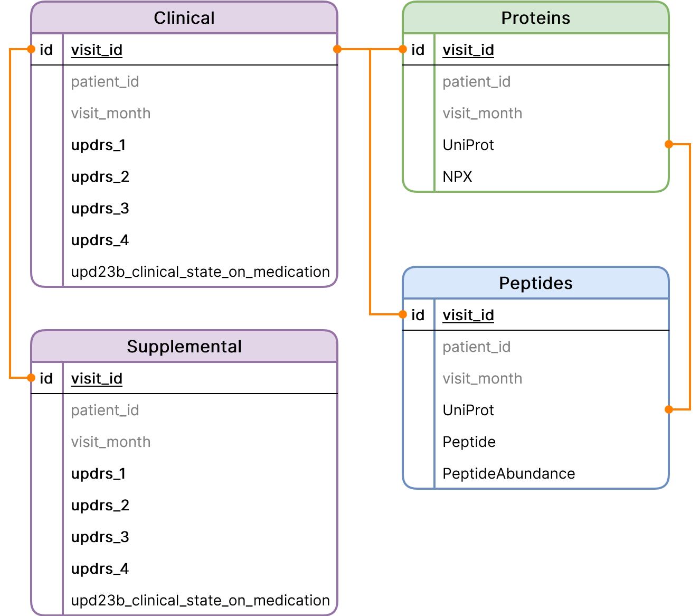Select the Supplemental table title
This screenshot has height=616, width=700.
click(184, 347)
